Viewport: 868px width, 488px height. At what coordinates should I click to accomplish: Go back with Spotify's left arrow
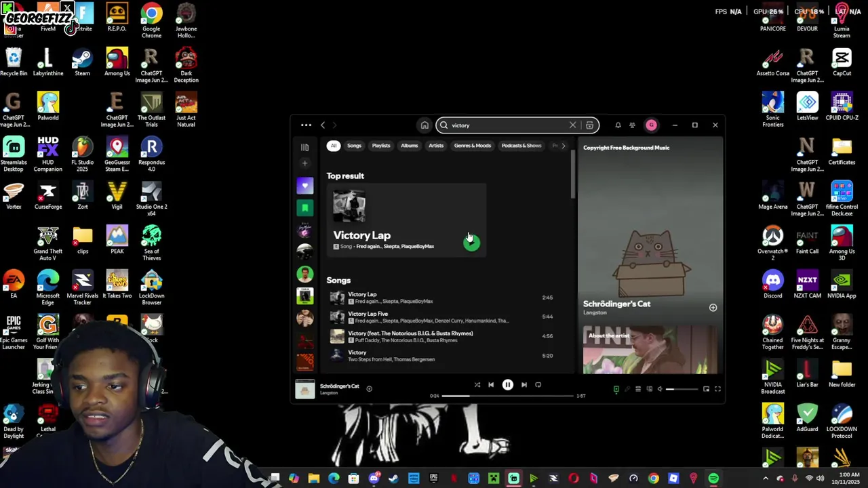click(x=323, y=125)
